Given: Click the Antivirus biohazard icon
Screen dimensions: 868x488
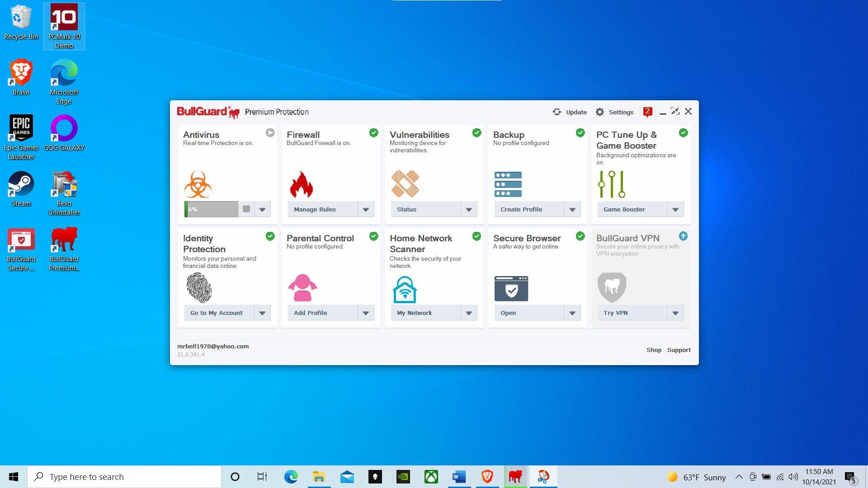Looking at the screenshot, I should 198,184.
